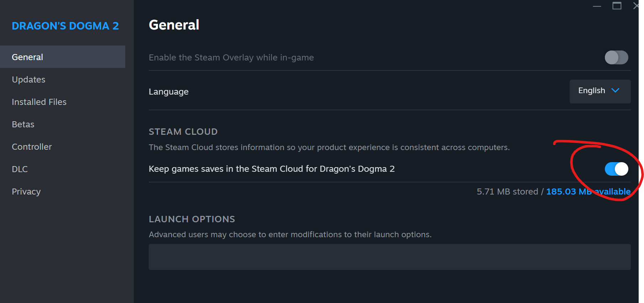Click the Launch Options section heading

coord(192,219)
